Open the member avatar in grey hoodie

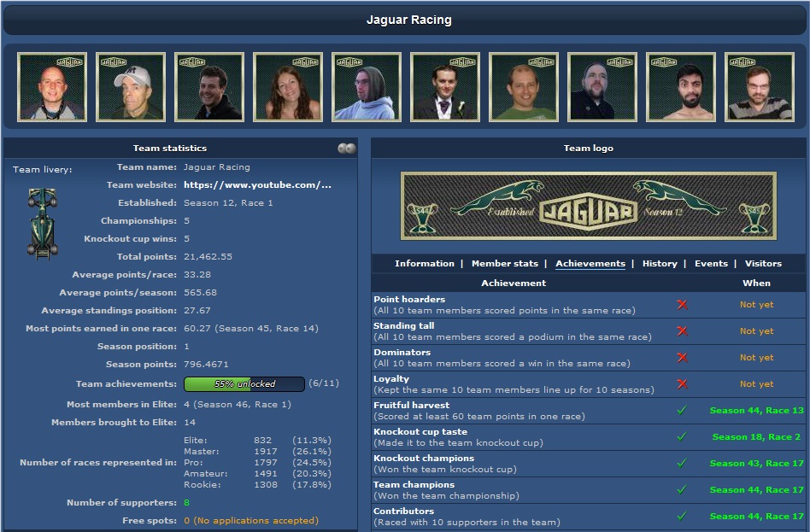[367, 87]
